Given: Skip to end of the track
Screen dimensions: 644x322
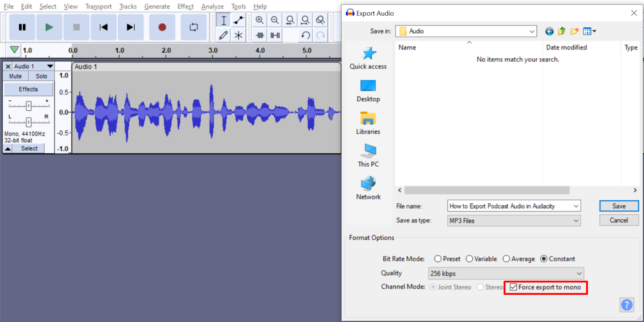Looking at the screenshot, I should point(131,27).
